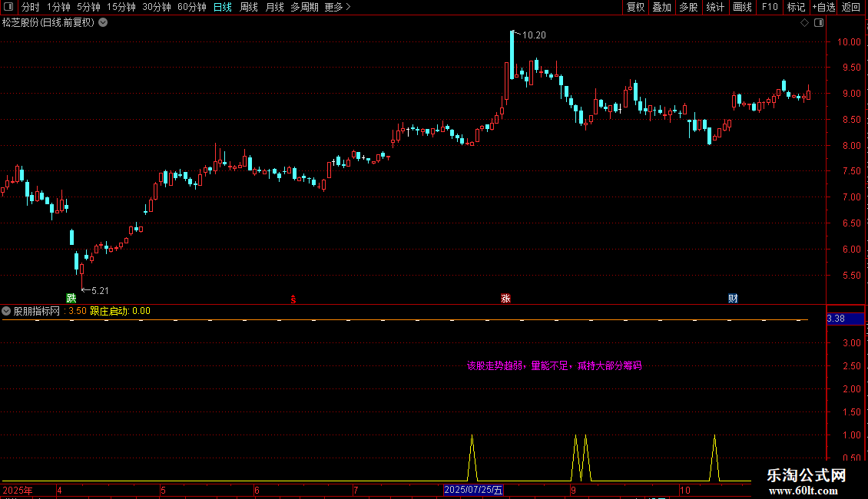Click the red 涨 marker icon

[505, 298]
